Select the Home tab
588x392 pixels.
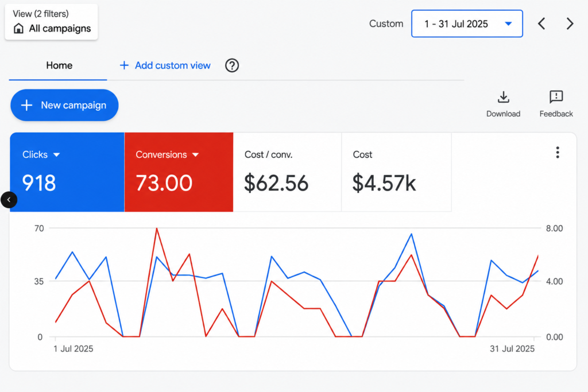pos(59,65)
